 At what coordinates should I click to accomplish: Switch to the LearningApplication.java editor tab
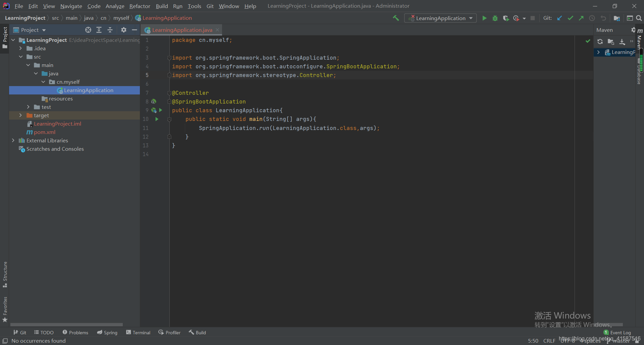[x=181, y=30]
